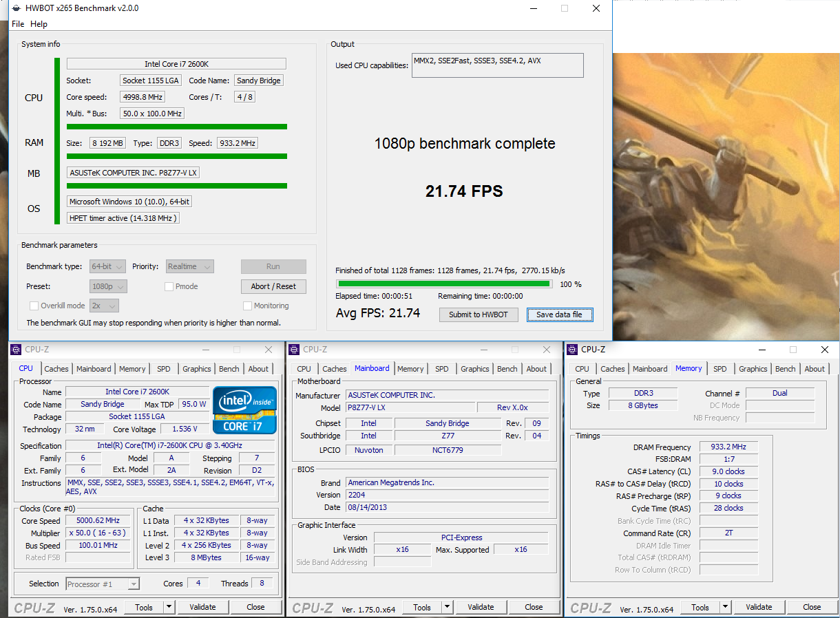Screen dimensions: 840x618
Task: Toggle the Overkill mode checkbox
Action: [x=34, y=306]
